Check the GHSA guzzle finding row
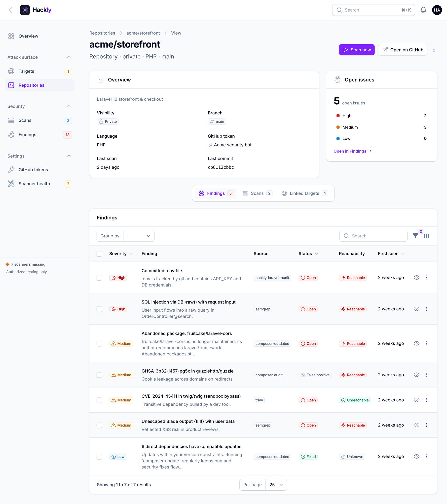 99,375
